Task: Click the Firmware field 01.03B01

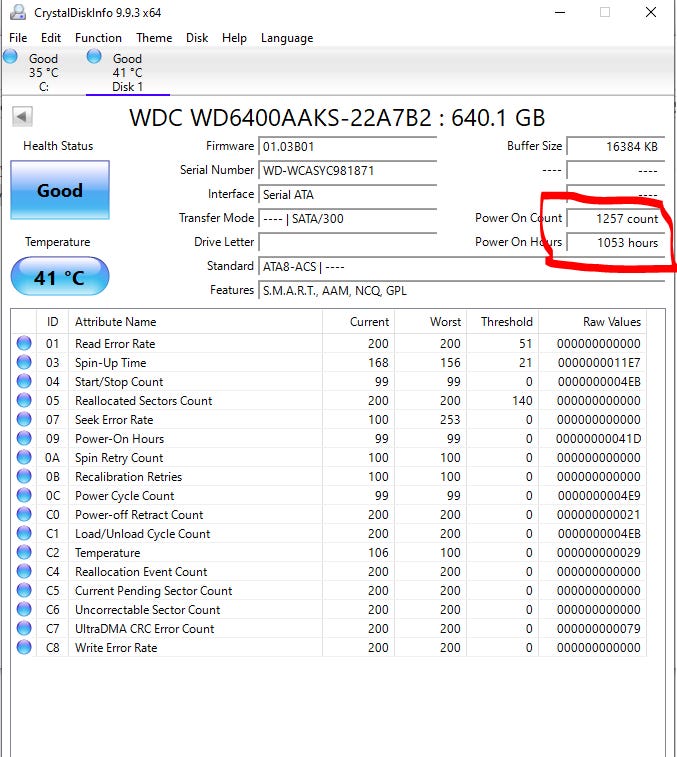Action: [x=347, y=146]
